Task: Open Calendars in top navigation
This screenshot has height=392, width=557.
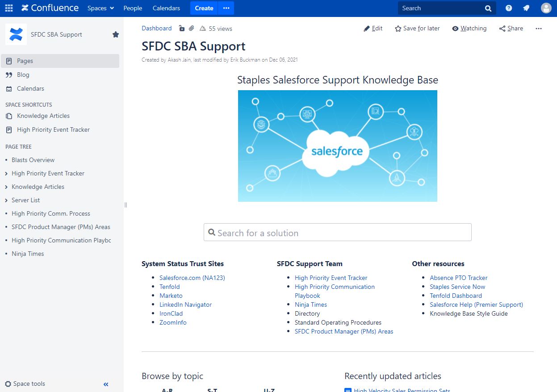Action: [x=166, y=8]
